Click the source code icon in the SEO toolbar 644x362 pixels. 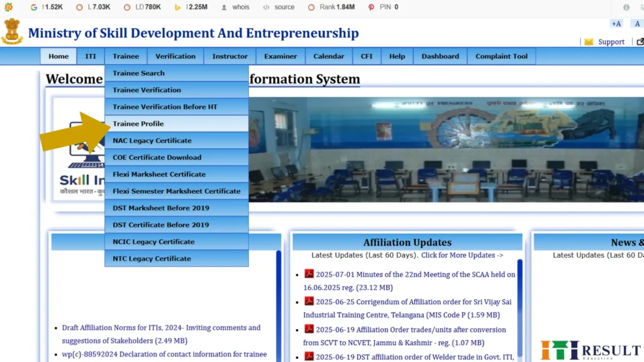pyautogui.click(x=267, y=7)
